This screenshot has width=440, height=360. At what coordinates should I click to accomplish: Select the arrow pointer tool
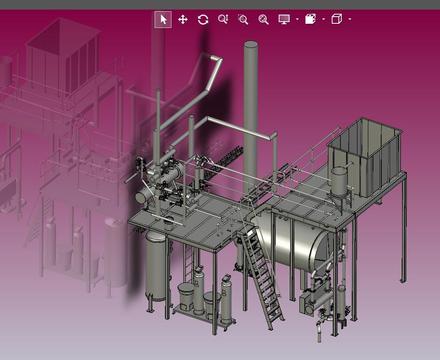(x=163, y=20)
